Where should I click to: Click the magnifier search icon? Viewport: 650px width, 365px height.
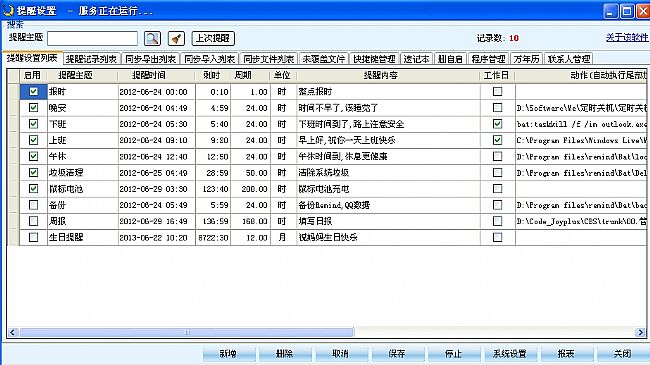coord(152,39)
